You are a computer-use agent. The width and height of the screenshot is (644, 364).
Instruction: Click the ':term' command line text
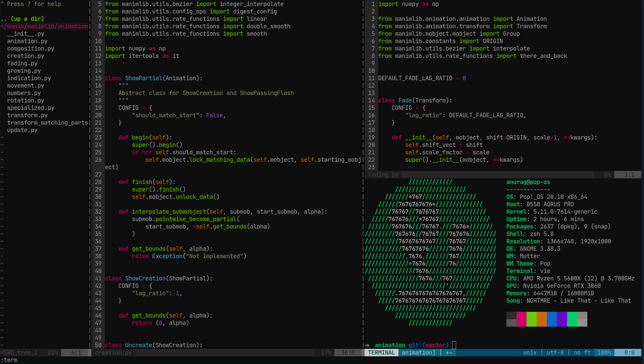[x=10, y=359]
